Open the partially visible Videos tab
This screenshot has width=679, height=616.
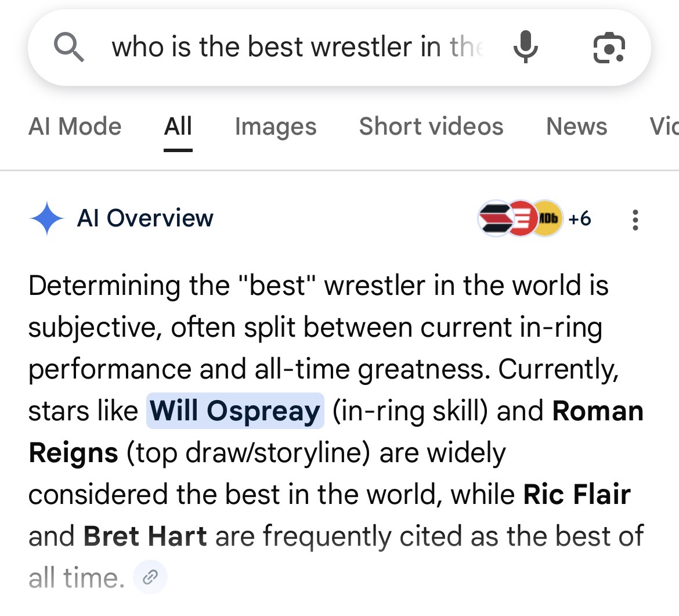tap(664, 127)
